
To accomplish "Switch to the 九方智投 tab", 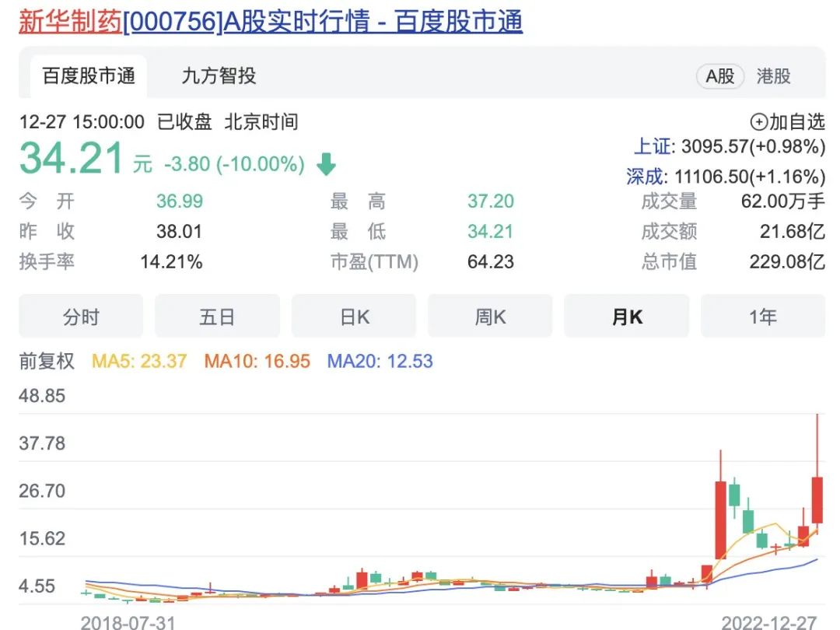I will pos(219,75).
